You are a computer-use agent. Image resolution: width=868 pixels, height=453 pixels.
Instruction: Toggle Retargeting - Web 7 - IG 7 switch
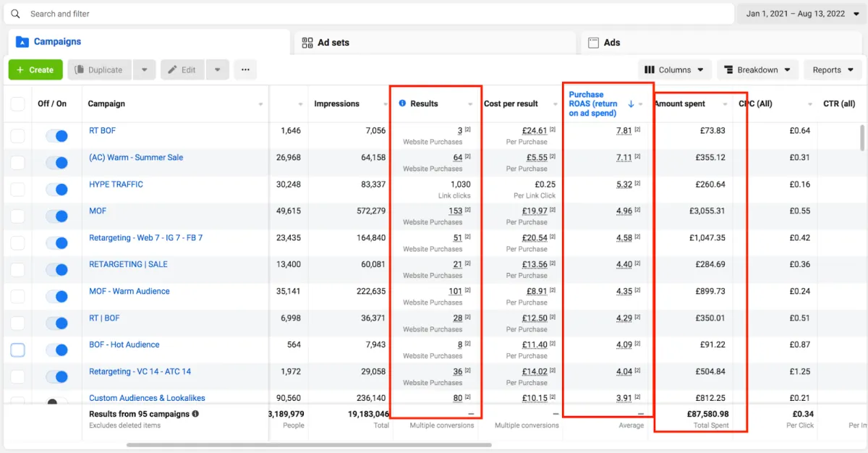[56, 243]
